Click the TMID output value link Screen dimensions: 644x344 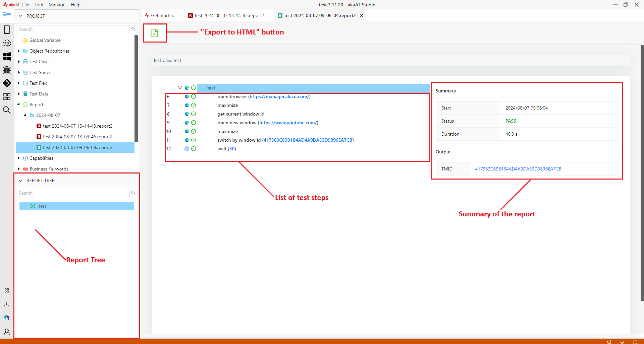pyautogui.click(x=518, y=169)
